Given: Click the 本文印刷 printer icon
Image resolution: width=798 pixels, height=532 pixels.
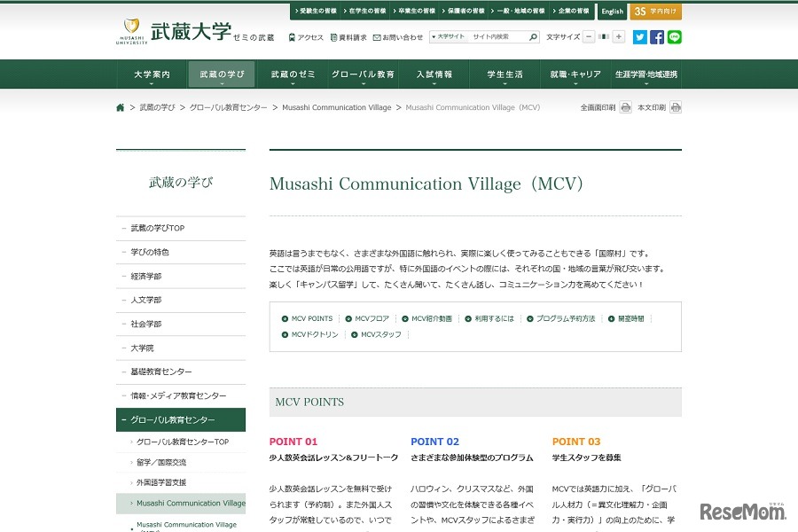Looking at the screenshot, I should click(675, 106).
